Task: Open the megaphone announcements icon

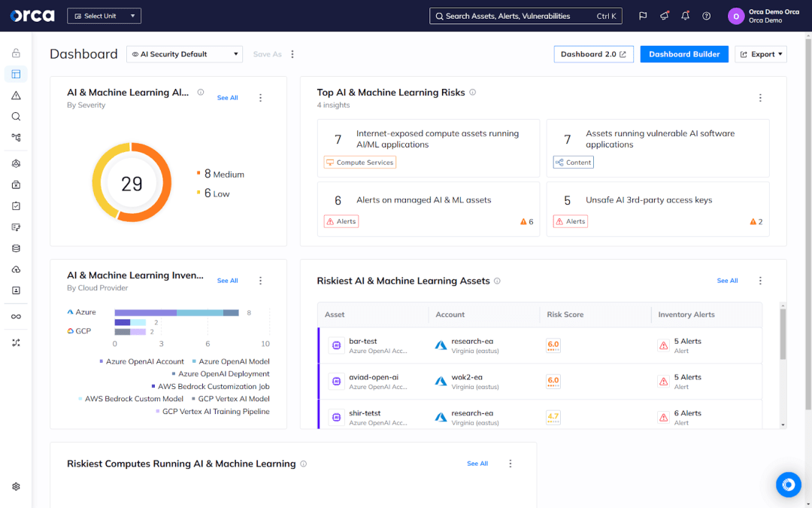Action: [665, 16]
